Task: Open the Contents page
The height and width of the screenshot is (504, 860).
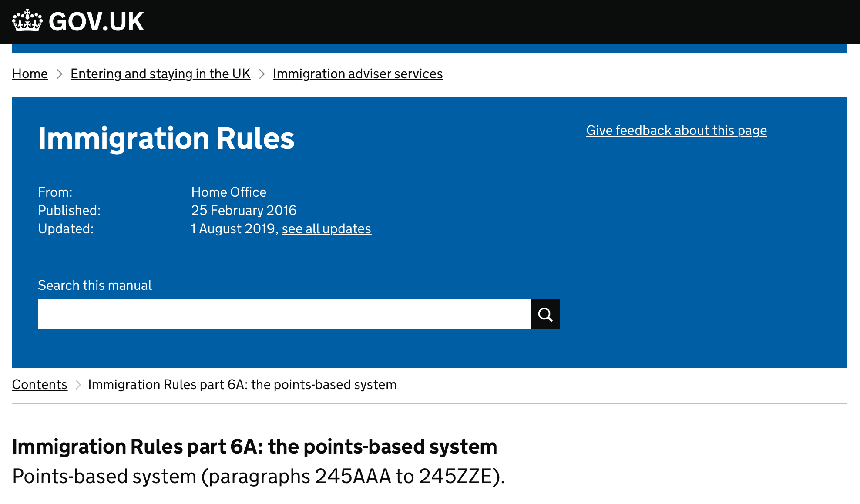Action: tap(40, 384)
